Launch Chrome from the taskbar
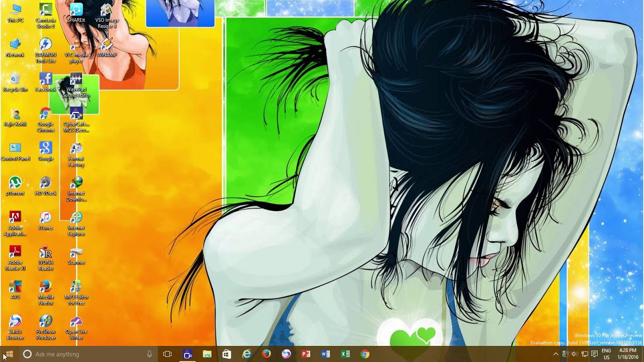Screen dimensions: 644x362 click(365, 354)
